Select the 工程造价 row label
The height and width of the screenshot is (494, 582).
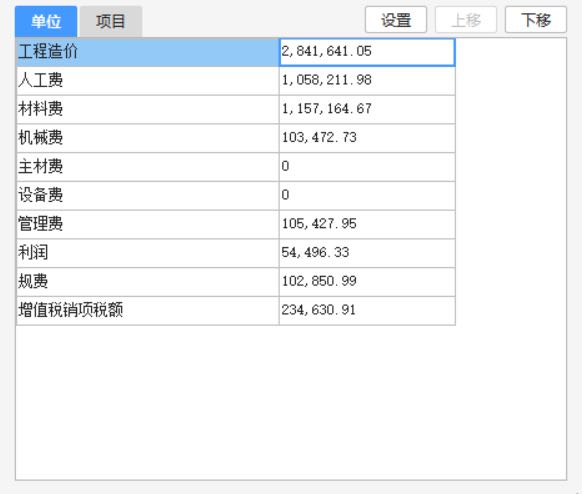pyautogui.click(x=147, y=52)
